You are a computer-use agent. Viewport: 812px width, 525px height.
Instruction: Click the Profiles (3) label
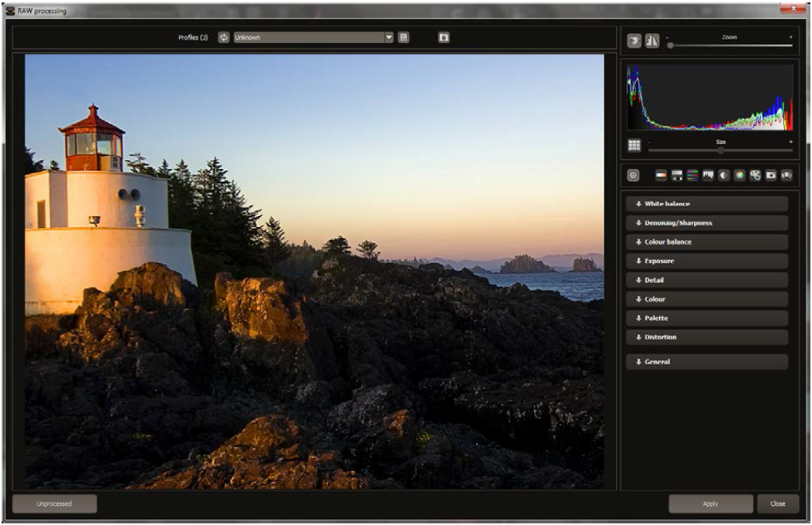point(193,37)
